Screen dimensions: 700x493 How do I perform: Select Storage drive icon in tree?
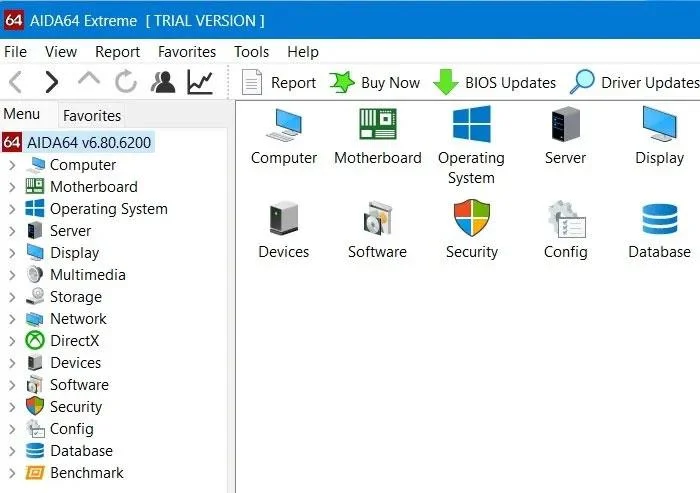click(x=35, y=297)
